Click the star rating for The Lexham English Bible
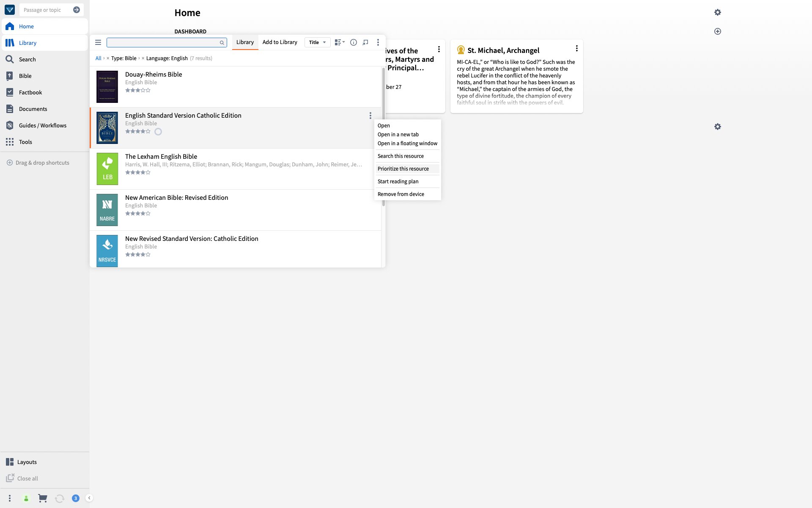The height and width of the screenshot is (508, 812). pos(138,172)
